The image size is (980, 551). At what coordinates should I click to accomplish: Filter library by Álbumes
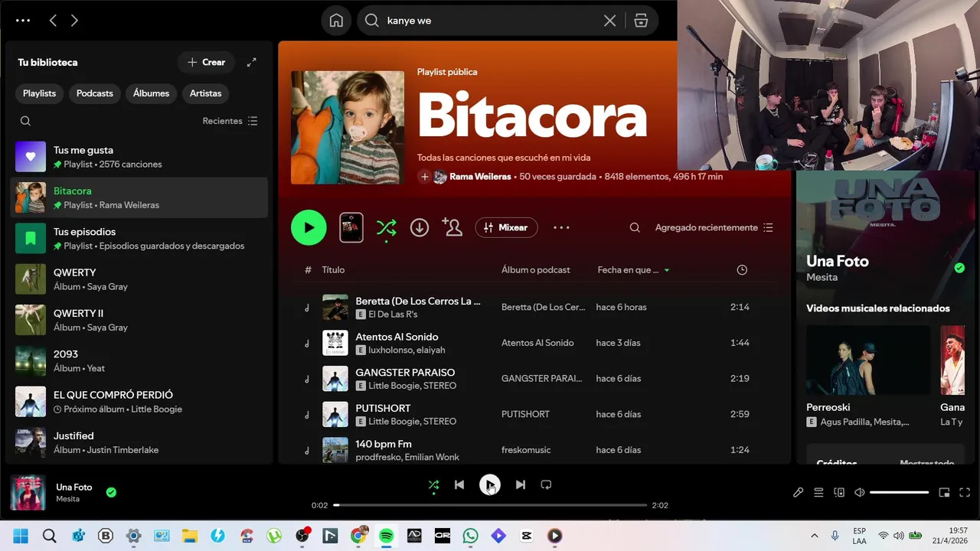click(x=151, y=93)
